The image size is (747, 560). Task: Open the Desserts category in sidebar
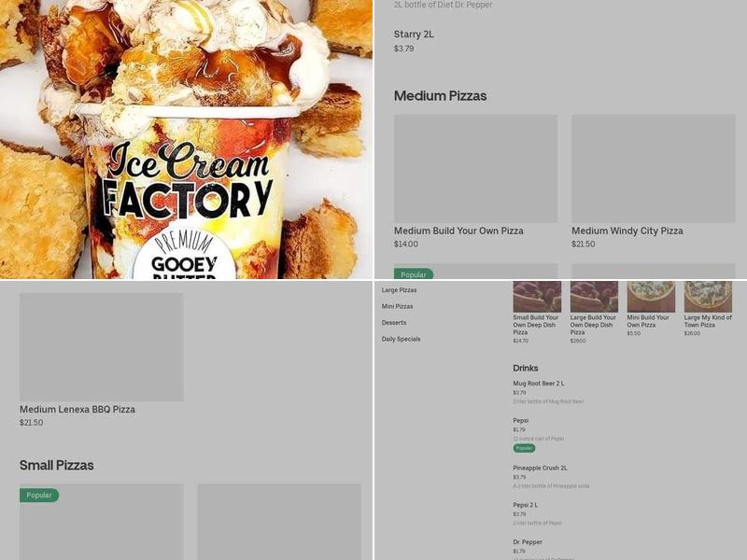pos(393,322)
